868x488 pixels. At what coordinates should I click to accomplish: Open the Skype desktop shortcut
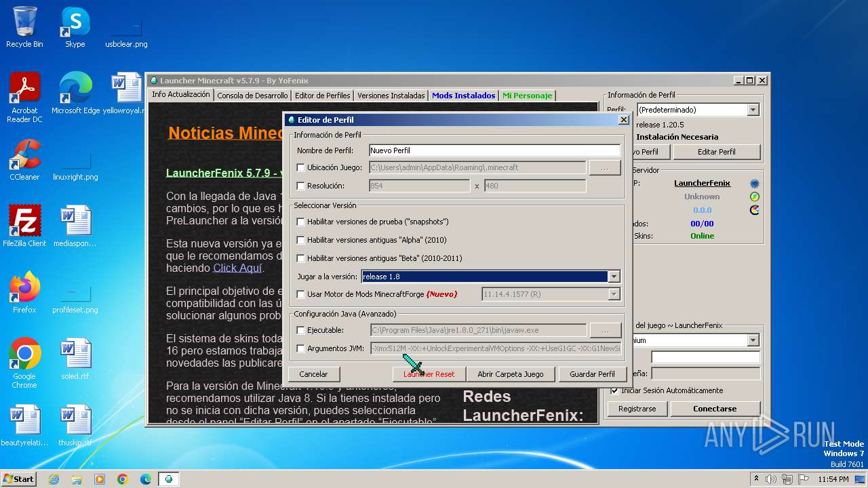click(x=75, y=27)
